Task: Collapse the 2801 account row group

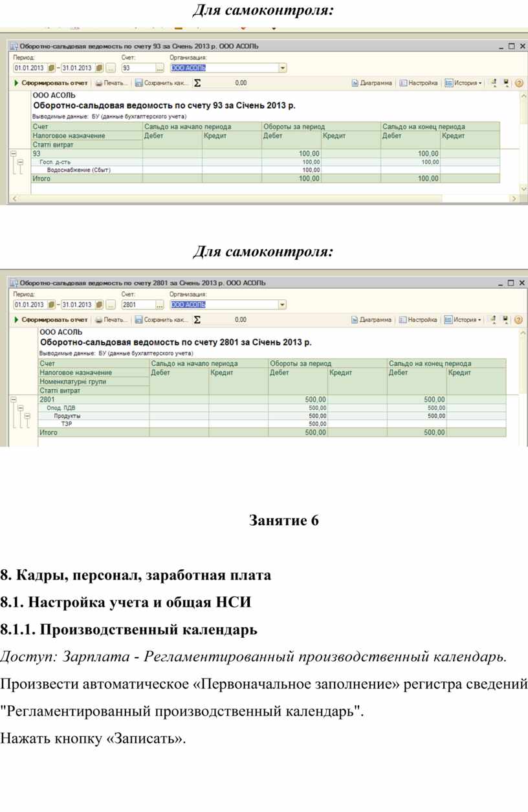Action: tap(12, 400)
